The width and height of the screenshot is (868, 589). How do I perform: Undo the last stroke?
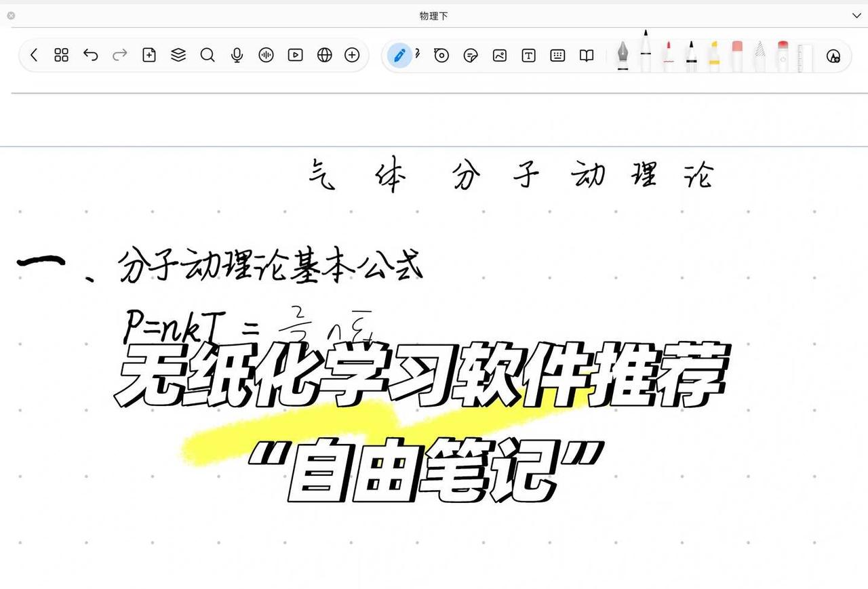click(91, 56)
